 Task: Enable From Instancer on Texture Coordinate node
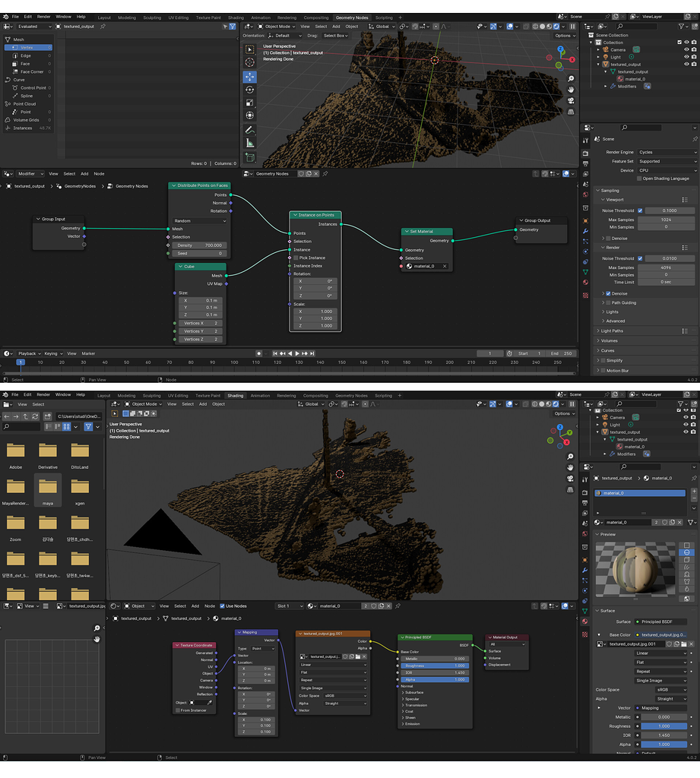point(178,710)
